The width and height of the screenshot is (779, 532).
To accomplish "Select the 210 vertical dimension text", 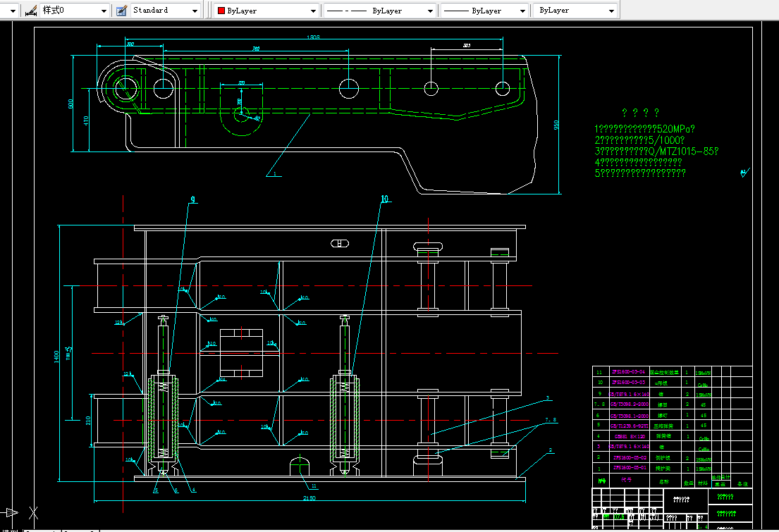I will [x=88, y=421].
